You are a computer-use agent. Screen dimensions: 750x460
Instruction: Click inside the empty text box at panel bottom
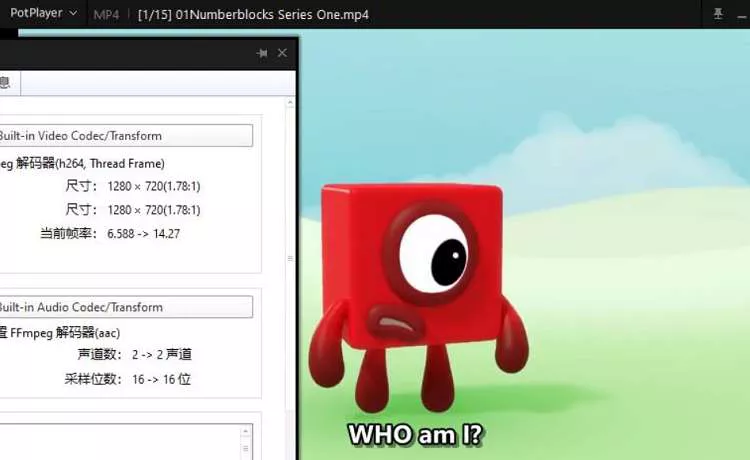(120, 442)
